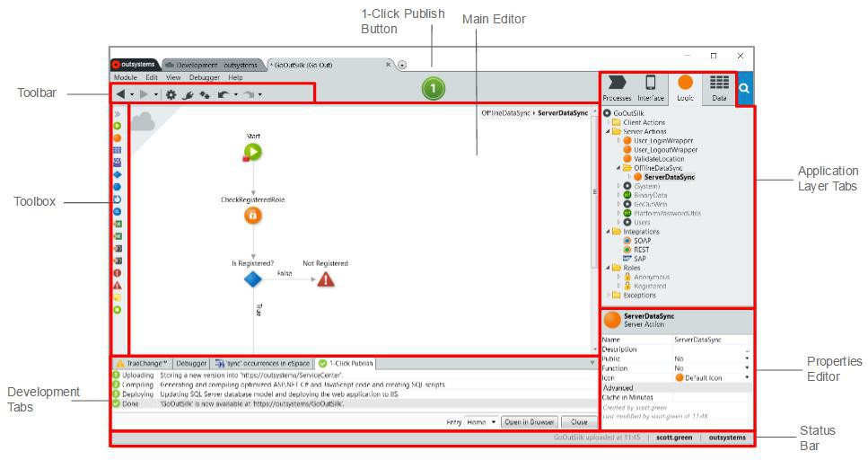
Task: Click the Start node on canvas
Action: click(x=253, y=152)
